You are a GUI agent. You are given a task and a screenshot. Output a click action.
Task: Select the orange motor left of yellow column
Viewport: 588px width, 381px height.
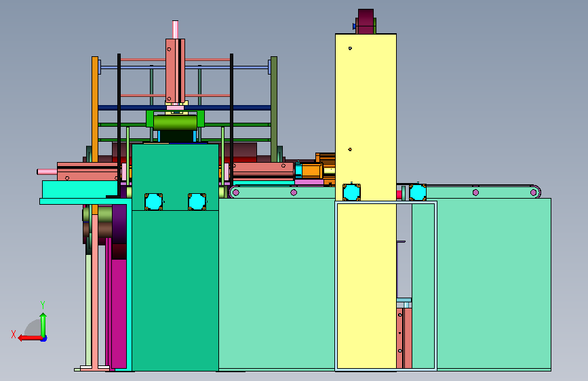(312, 171)
